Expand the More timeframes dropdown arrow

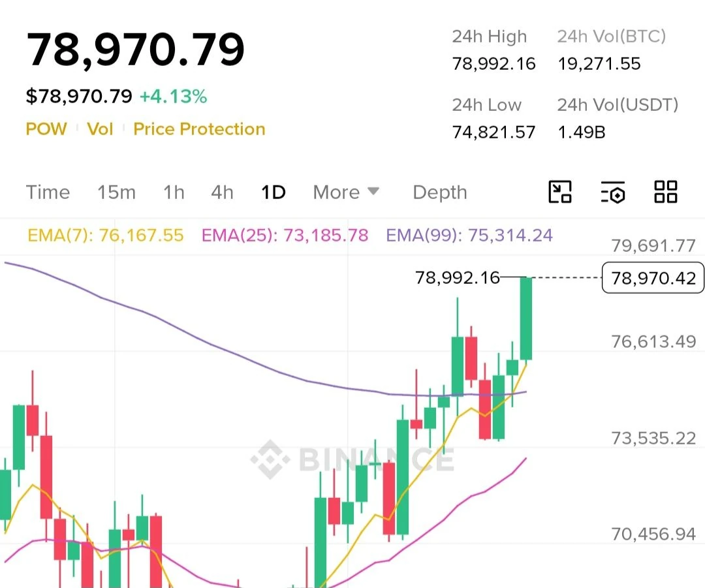(373, 191)
